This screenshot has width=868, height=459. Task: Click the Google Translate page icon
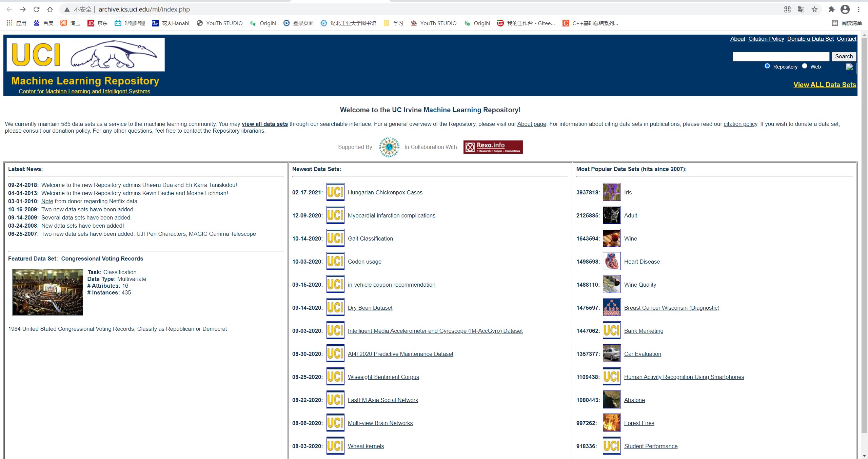click(801, 9)
